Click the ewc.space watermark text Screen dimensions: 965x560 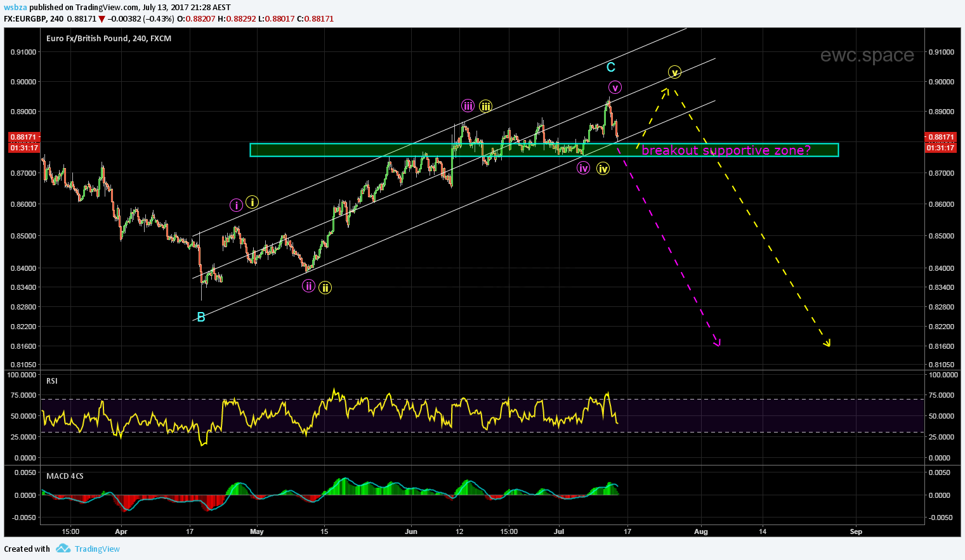coord(867,55)
